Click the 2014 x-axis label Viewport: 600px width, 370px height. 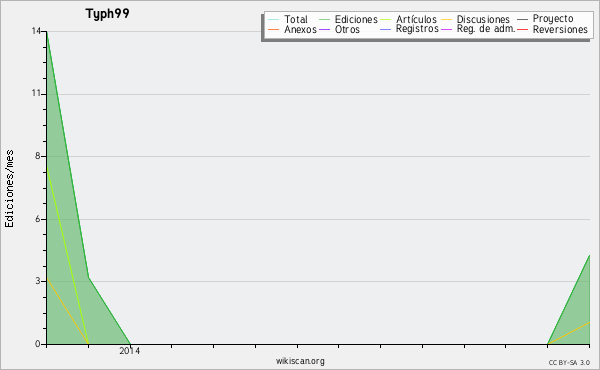[129, 351]
